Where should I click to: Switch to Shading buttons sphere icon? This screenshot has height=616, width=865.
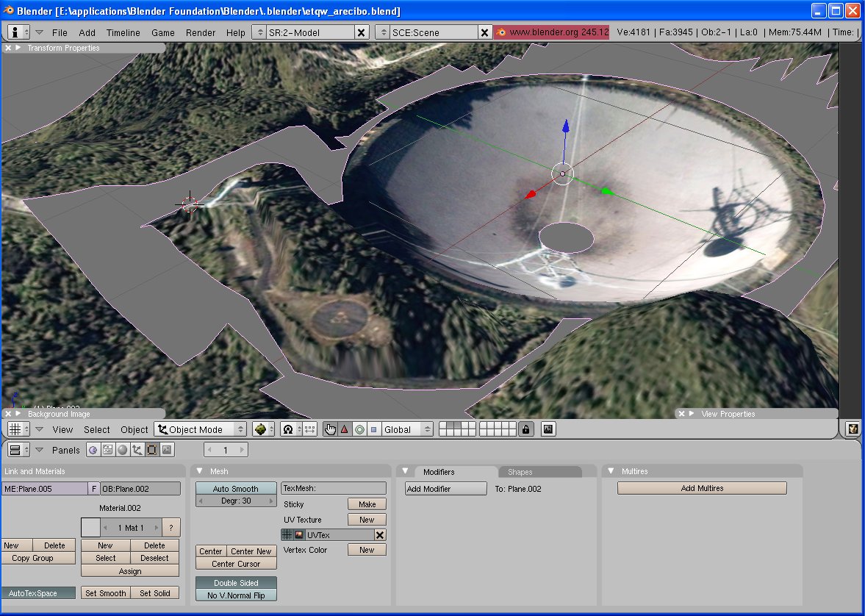122,450
